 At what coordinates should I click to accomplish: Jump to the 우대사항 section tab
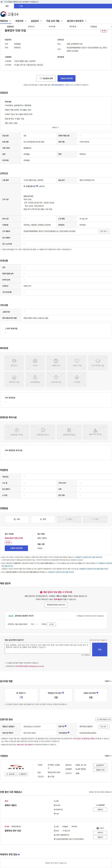click(52, 27)
